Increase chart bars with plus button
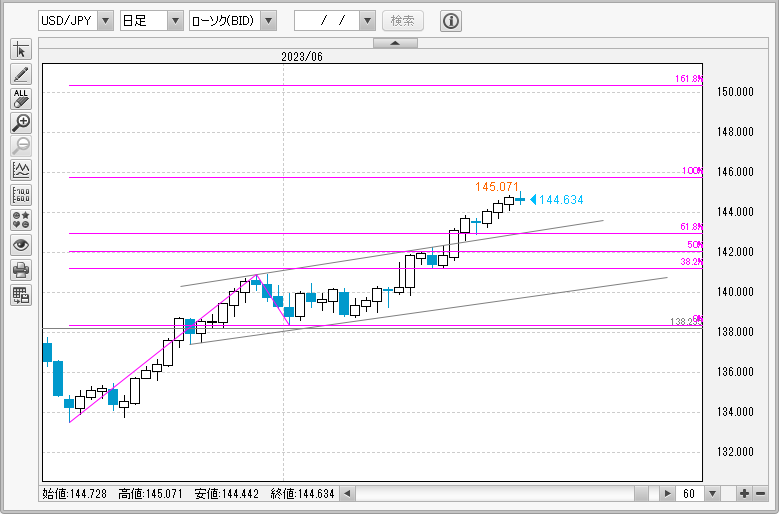Viewport: 779px width, 514px height. pos(744,494)
